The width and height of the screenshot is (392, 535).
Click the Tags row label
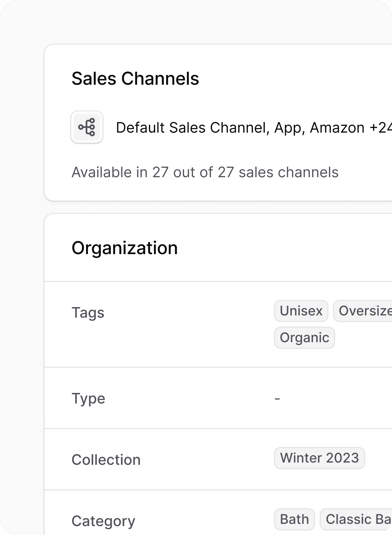coord(88,312)
